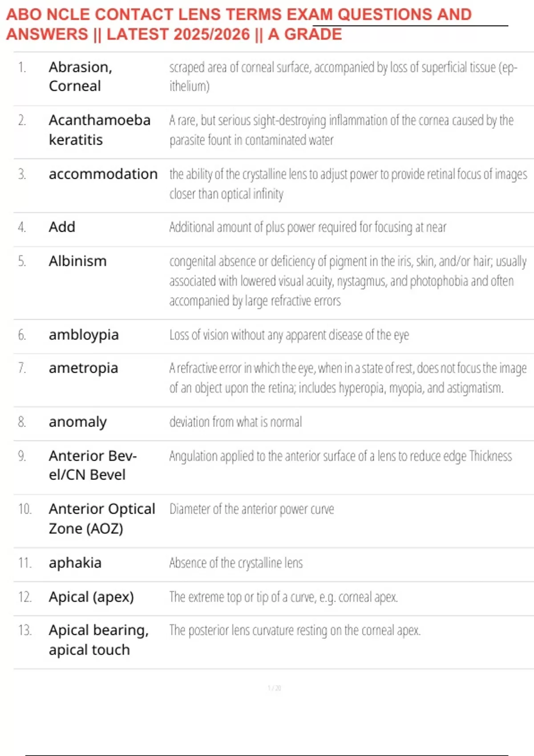
Task: Select the "Albinism" term
Action: [x=77, y=261]
